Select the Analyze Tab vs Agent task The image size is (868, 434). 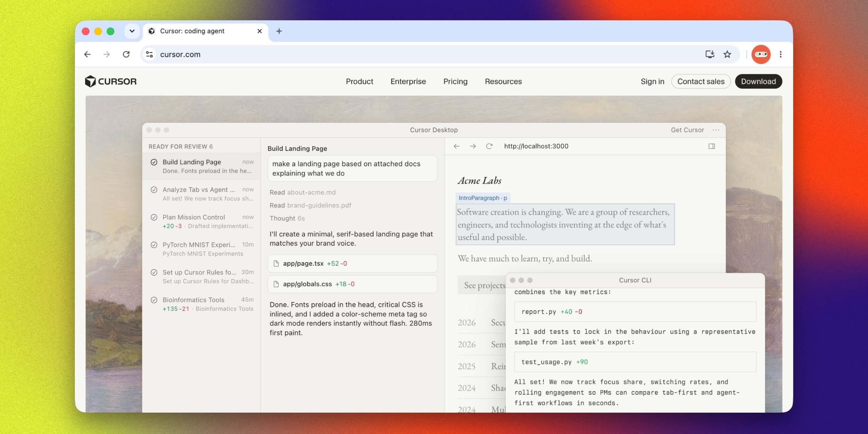click(x=202, y=194)
